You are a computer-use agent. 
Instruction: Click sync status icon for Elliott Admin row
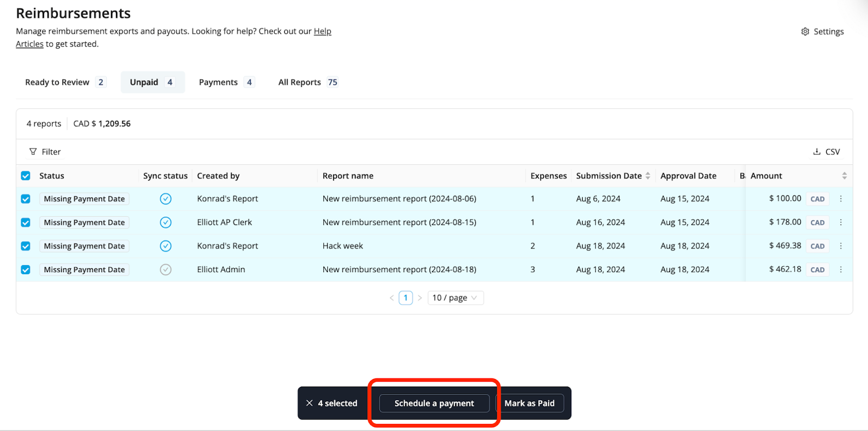pos(165,269)
